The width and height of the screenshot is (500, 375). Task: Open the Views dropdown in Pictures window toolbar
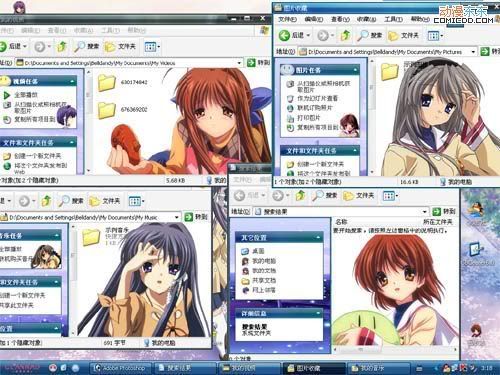click(x=435, y=35)
